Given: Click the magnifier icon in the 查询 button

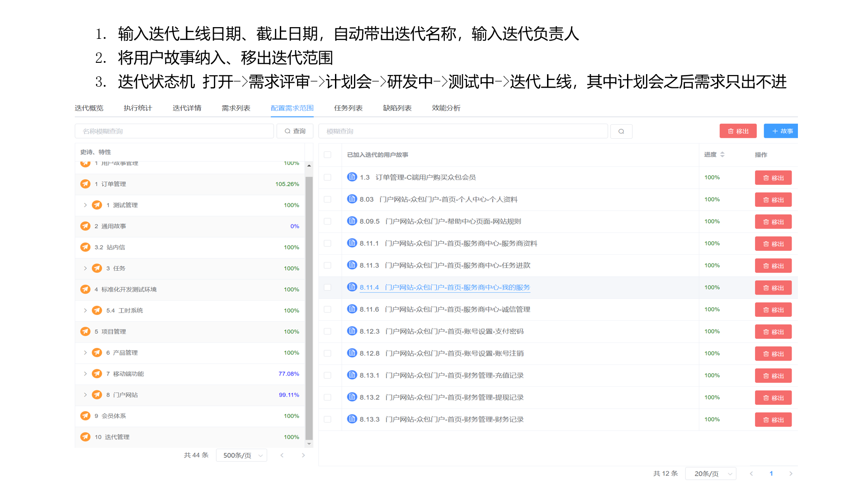Looking at the screenshot, I should [288, 131].
